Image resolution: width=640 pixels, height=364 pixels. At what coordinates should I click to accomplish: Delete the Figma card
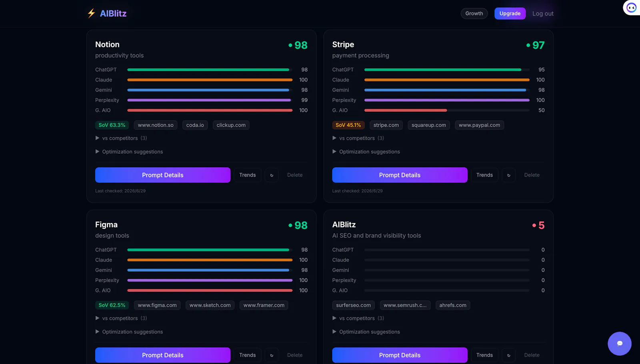coord(295,355)
